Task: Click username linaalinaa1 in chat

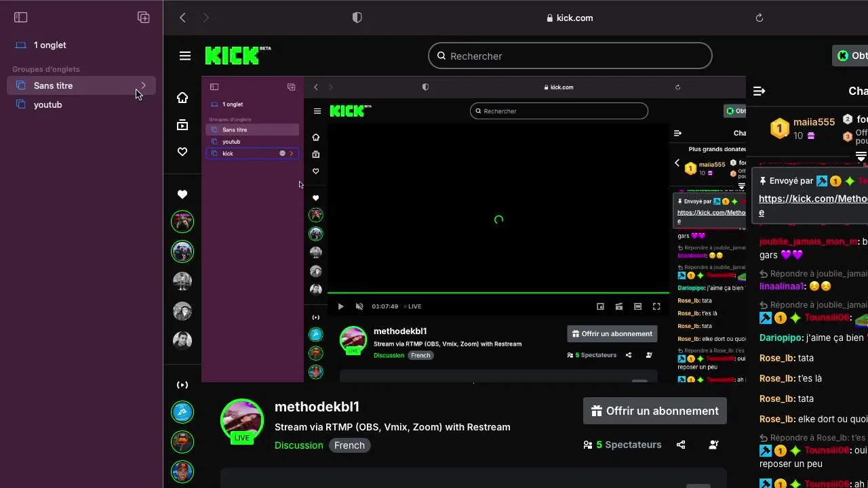Action: 781,286
